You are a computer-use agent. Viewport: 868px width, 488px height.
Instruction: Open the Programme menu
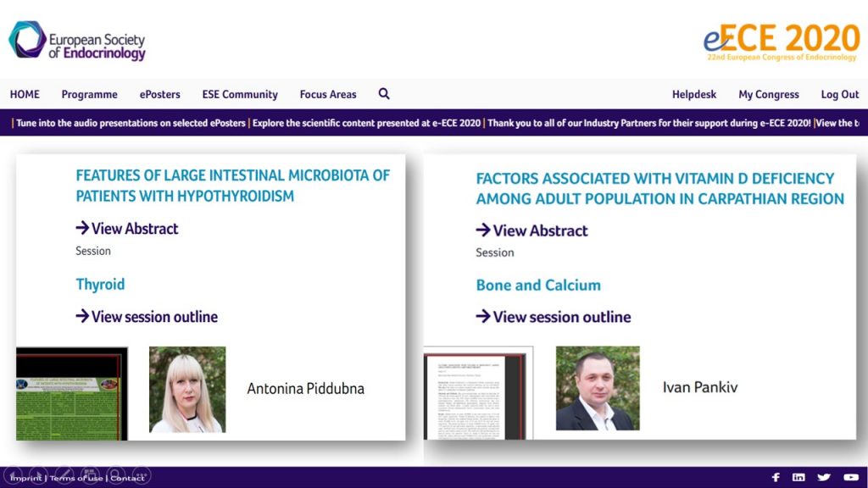[89, 95]
